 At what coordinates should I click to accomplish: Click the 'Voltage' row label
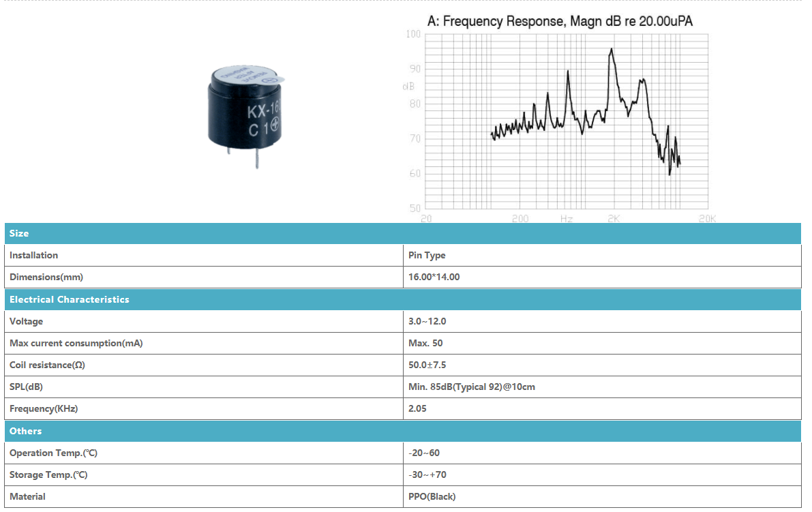(x=26, y=322)
